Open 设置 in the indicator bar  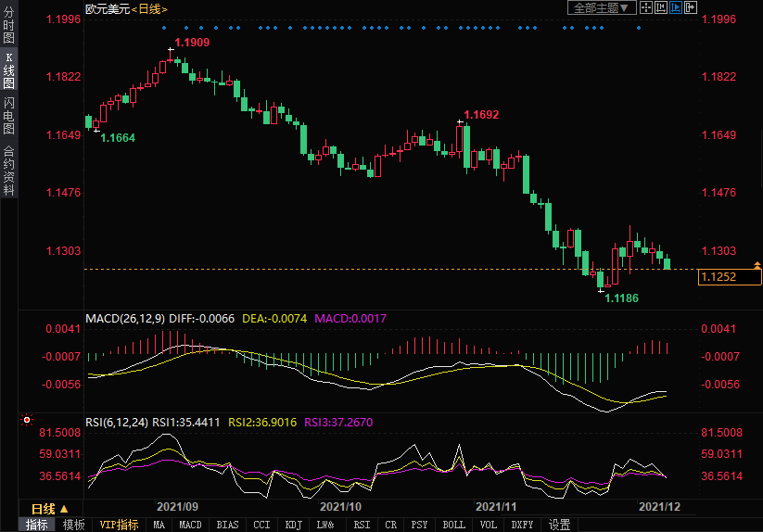559,525
